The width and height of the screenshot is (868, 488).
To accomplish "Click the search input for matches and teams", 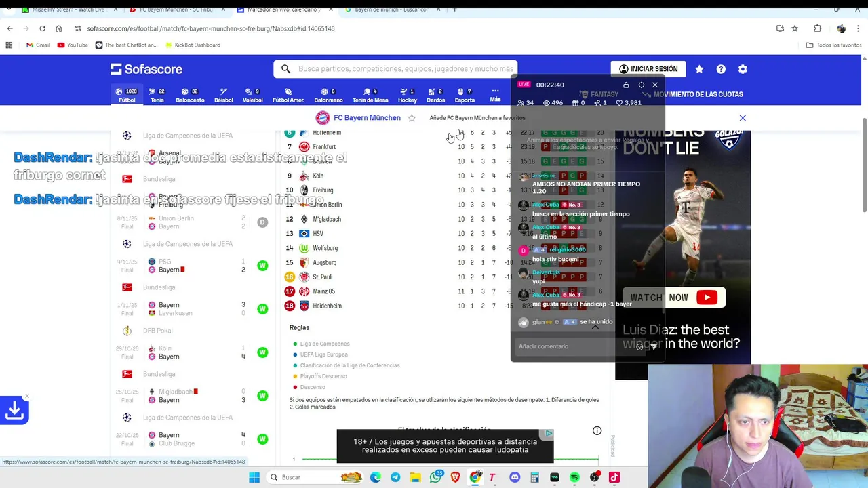I will tap(395, 68).
